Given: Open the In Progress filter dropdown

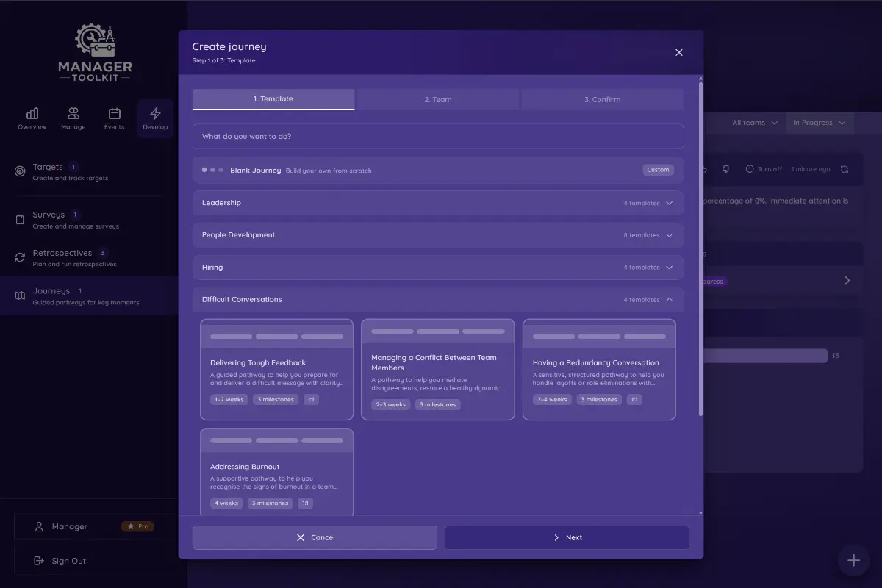Looking at the screenshot, I should 820,123.
